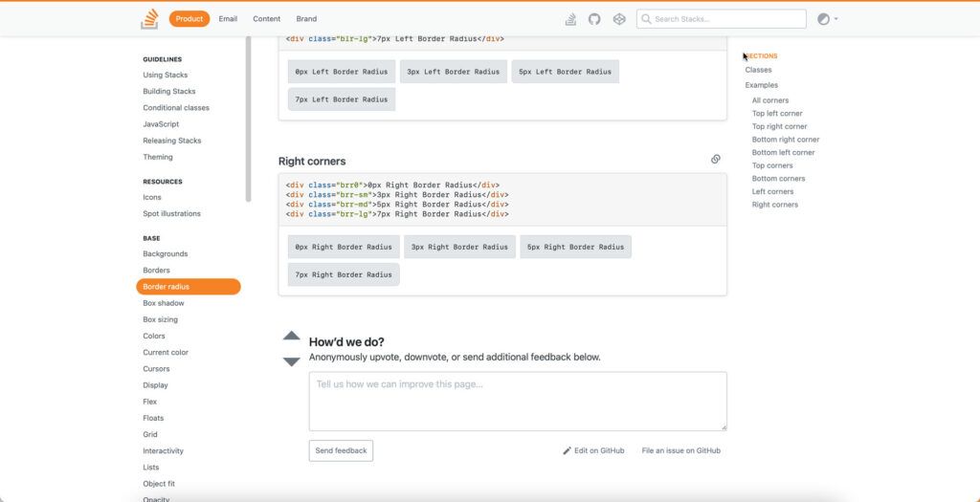Copy link to Right corners section
Image resolution: width=980 pixels, height=502 pixels.
pyautogui.click(x=716, y=160)
